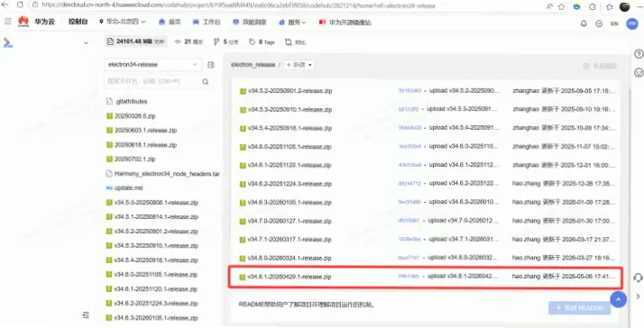Switch language with EN button

(614, 23)
